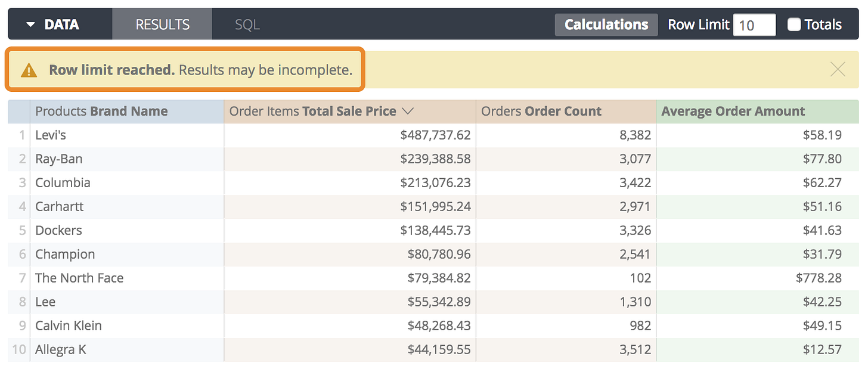Click the warning triangle icon
This screenshot has width=868, height=372.
coord(29,70)
